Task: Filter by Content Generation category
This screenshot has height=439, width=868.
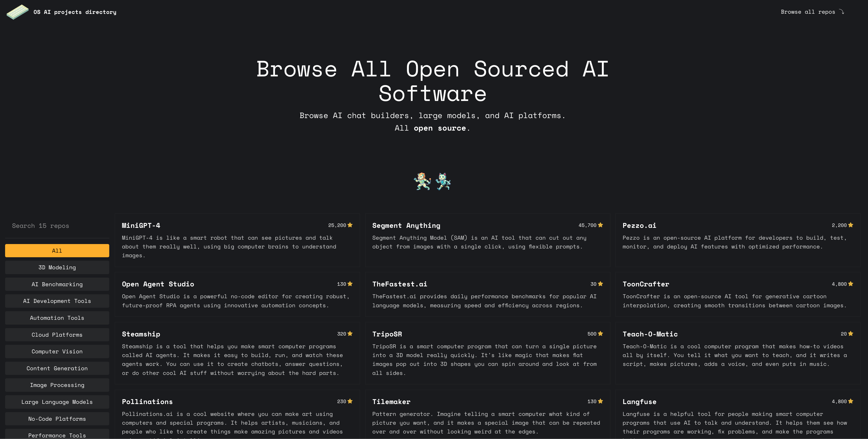Action: pos(57,368)
